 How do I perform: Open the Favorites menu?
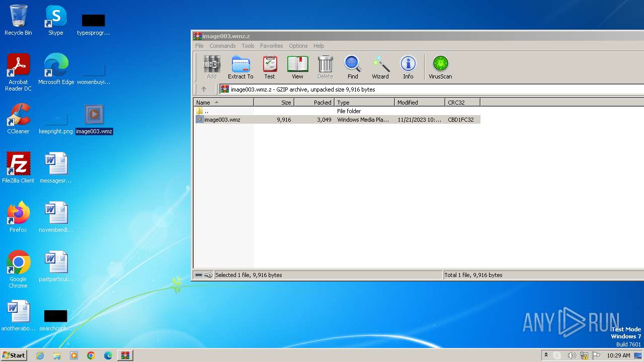click(x=272, y=46)
